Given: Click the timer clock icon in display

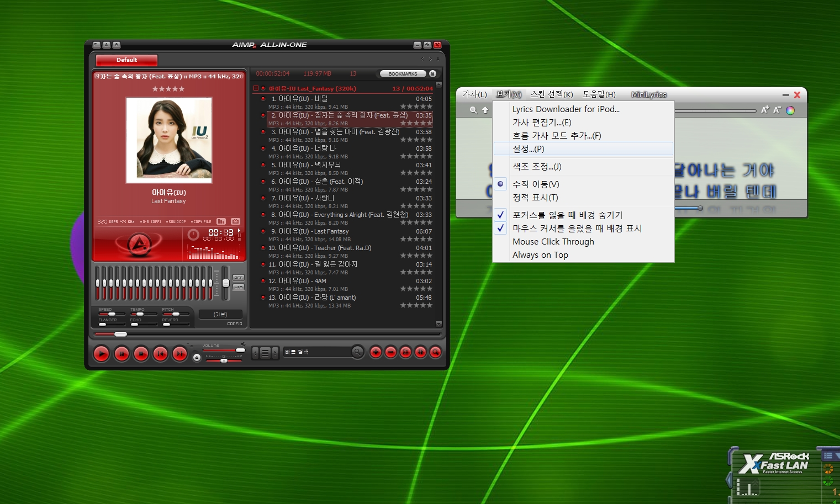Looking at the screenshot, I should [x=193, y=235].
